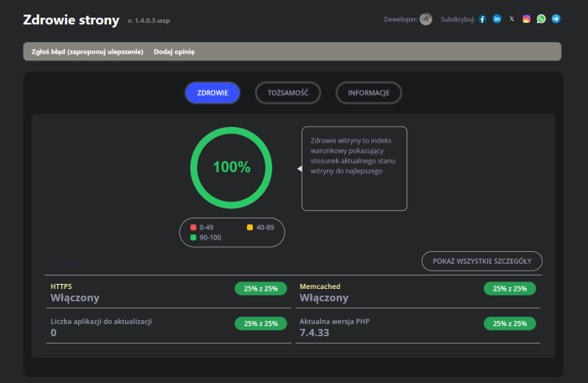588x383 pixels.
Task: Switch to the ZDROWIE tab
Action: click(213, 92)
